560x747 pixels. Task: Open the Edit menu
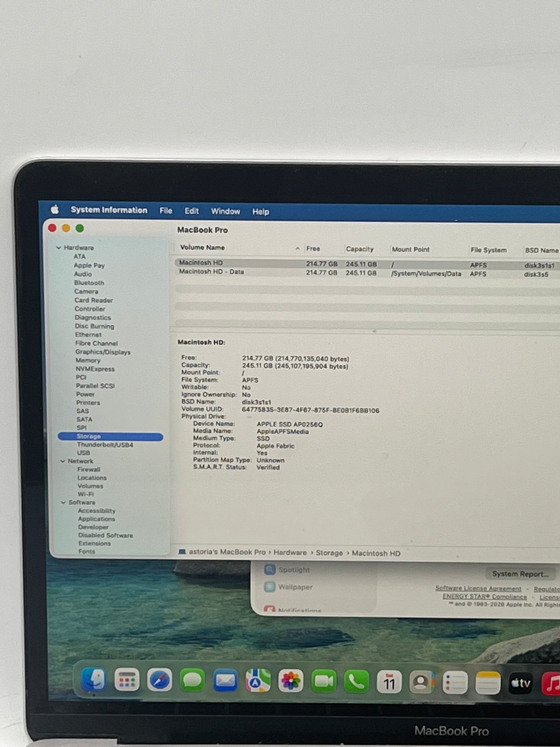point(191,211)
